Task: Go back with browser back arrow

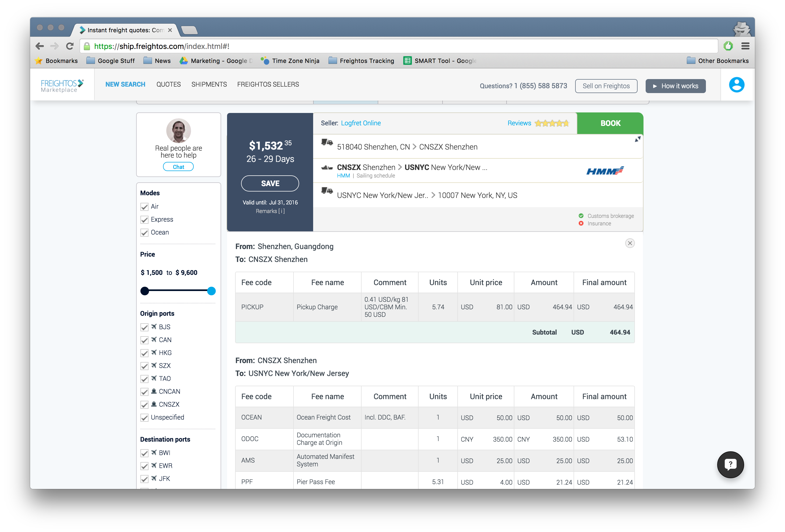Action: 40,46
